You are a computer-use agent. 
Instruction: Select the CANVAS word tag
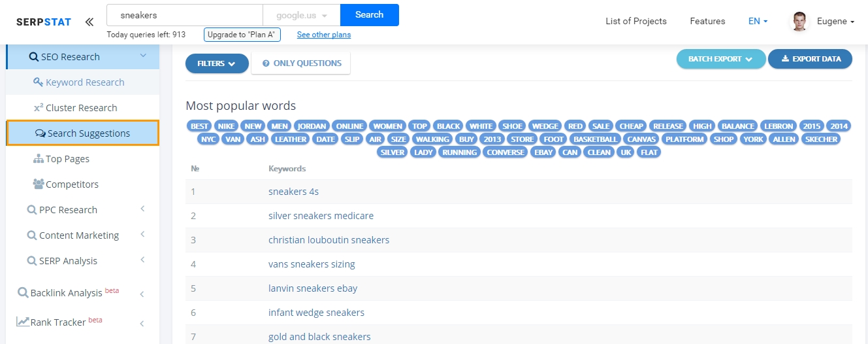point(641,139)
